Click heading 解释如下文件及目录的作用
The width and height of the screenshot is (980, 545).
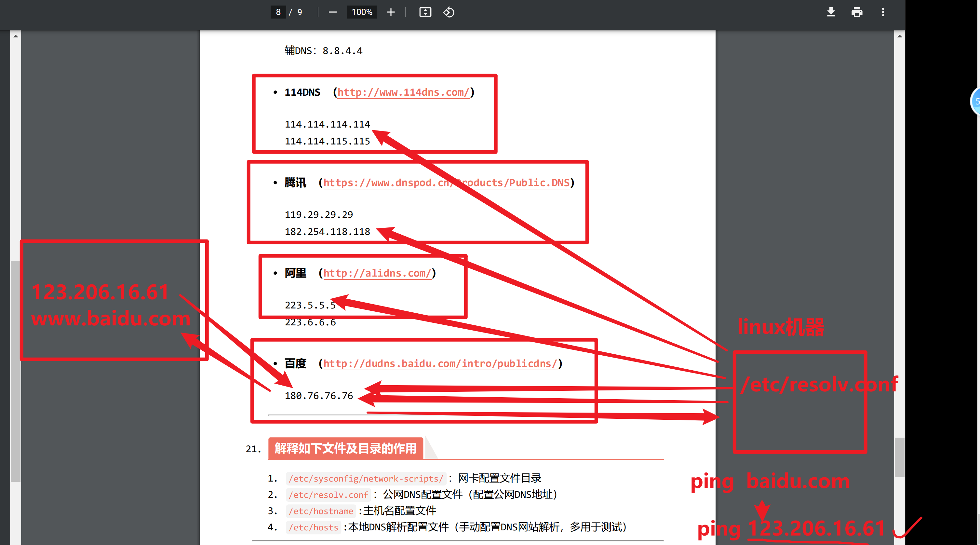click(345, 449)
